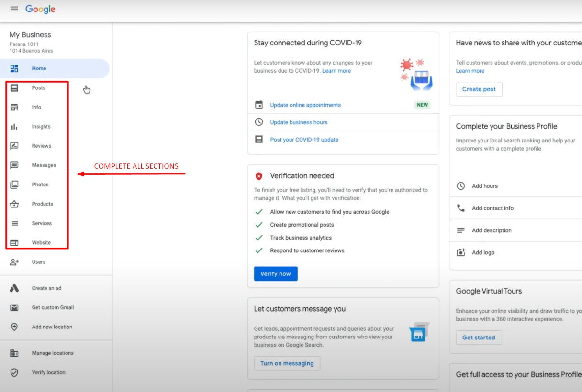Image resolution: width=582 pixels, height=392 pixels.
Task: Click Add description
Action: click(x=492, y=230)
